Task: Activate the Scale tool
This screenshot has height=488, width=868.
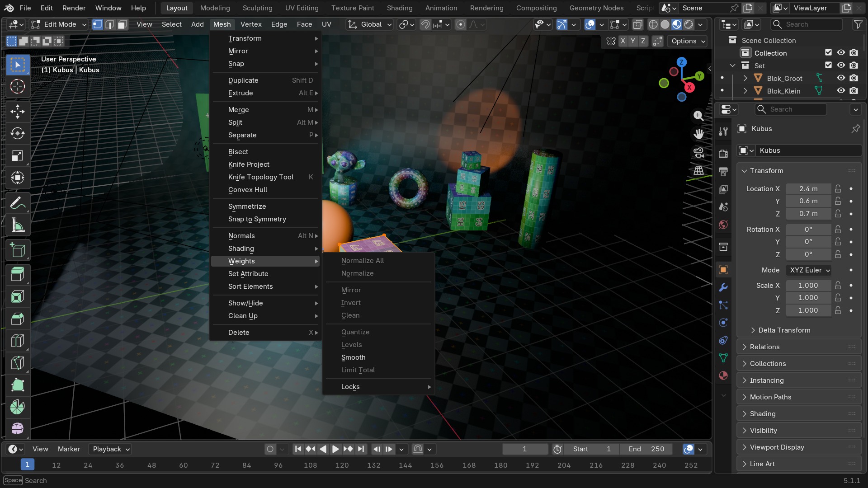Action: pos(18,155)
